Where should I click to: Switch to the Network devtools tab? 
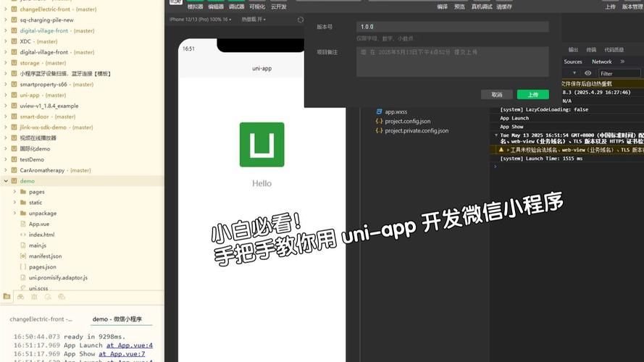pos(602,62)
